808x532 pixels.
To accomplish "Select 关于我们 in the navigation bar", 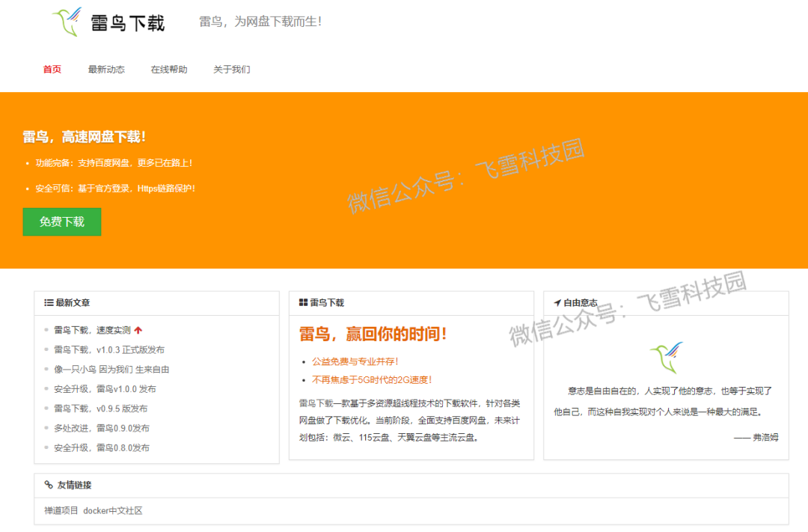I will (232, 70).
